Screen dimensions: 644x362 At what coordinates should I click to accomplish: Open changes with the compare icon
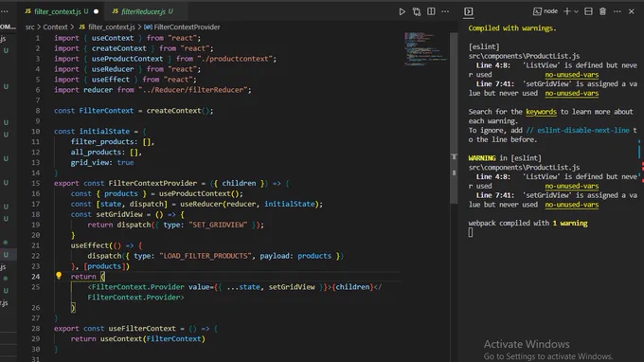pyautogui.click(x=417, y=11)
